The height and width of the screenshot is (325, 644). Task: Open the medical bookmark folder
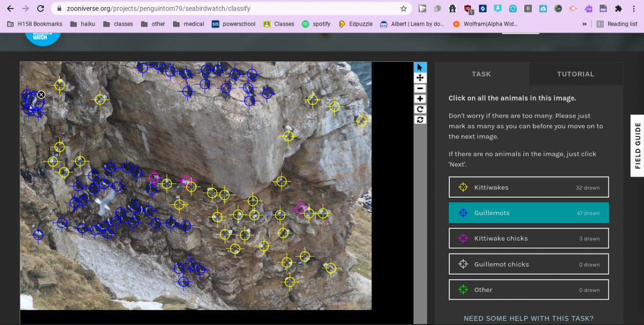tap(188, 24)
